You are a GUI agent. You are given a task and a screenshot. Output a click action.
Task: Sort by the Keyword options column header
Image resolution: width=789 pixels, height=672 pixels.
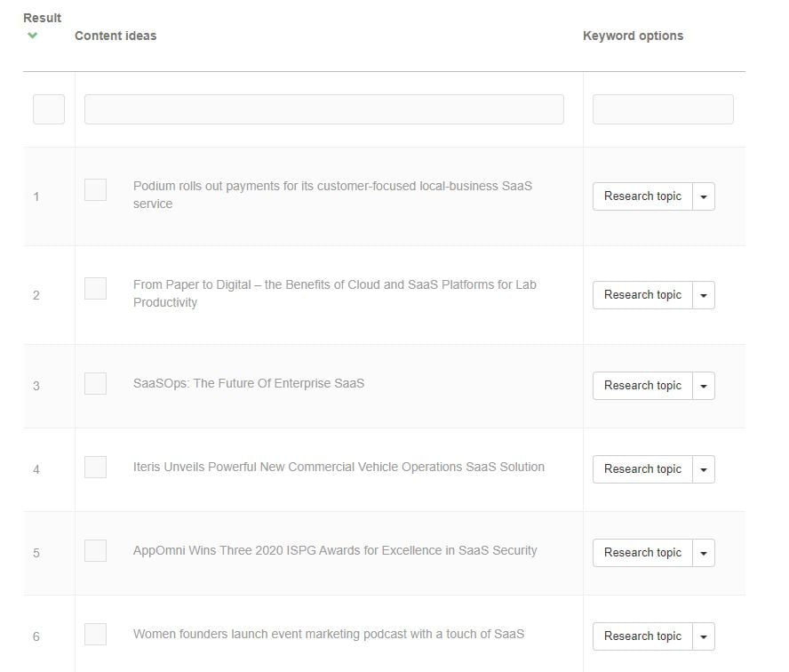[633, 36]
